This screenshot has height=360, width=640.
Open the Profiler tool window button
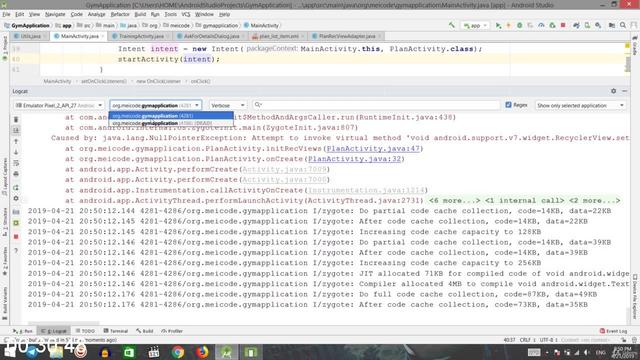pos(172,331)
